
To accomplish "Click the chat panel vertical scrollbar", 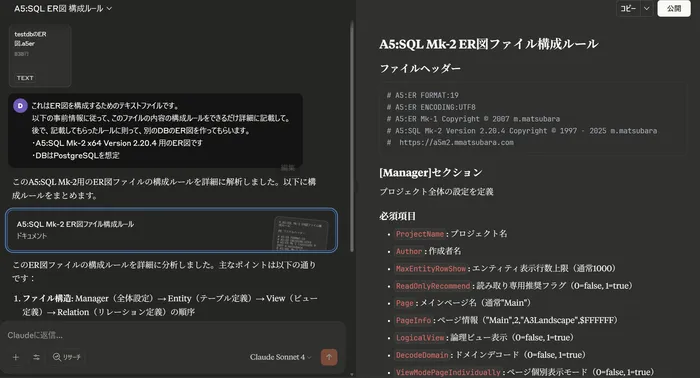I will coord(352,138).
